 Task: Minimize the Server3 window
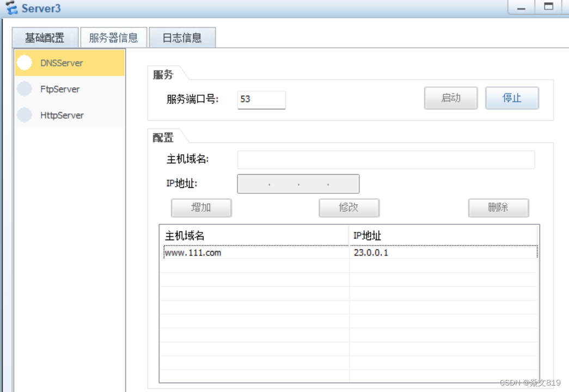(x=521, y=7)
